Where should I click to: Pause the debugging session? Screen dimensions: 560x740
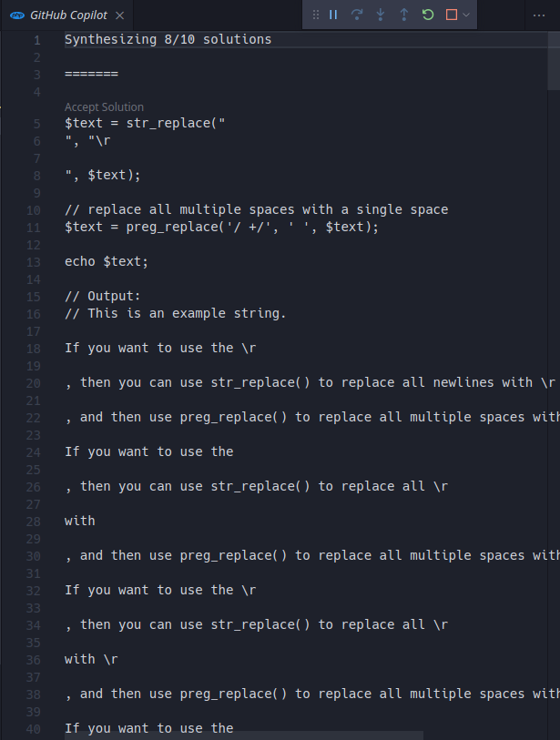[x=333, y=15]
